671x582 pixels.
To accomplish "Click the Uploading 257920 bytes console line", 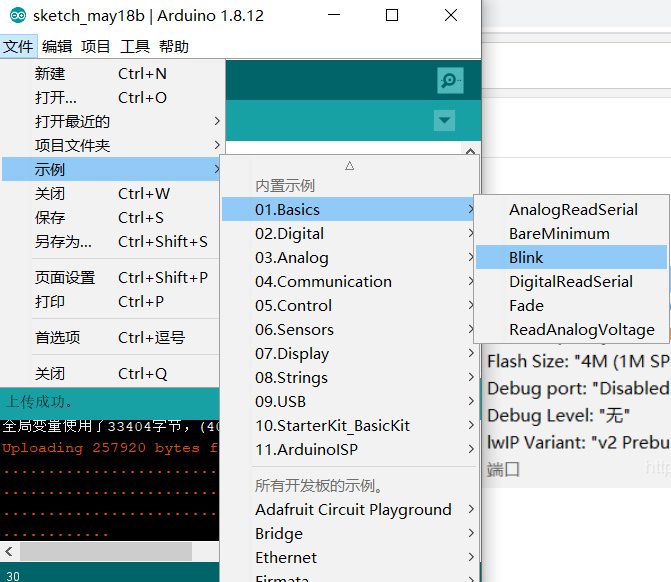I will point(110,448).
